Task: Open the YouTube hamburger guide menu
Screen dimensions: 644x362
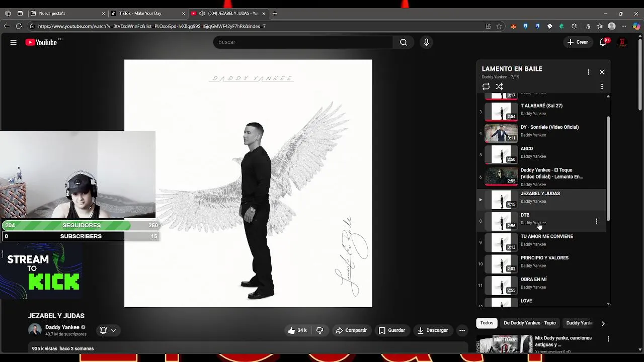Action: (x=14, y=42)
